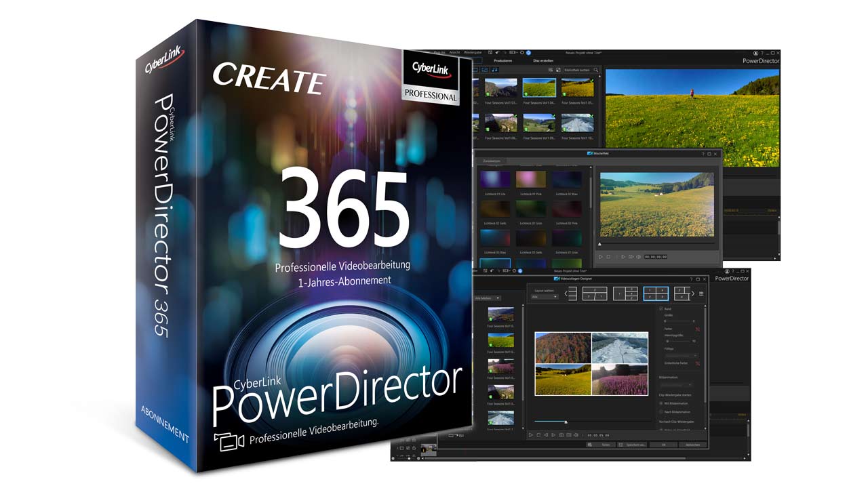This screenshot has width=868, height=488.
Task: Click the purple flower field collage cell
Action: (619, 380)
